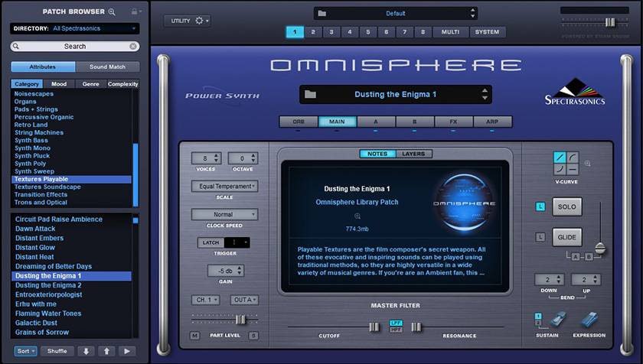643x364 pixels.
Task: Select part 2 tab
Action: coord(313,32)
